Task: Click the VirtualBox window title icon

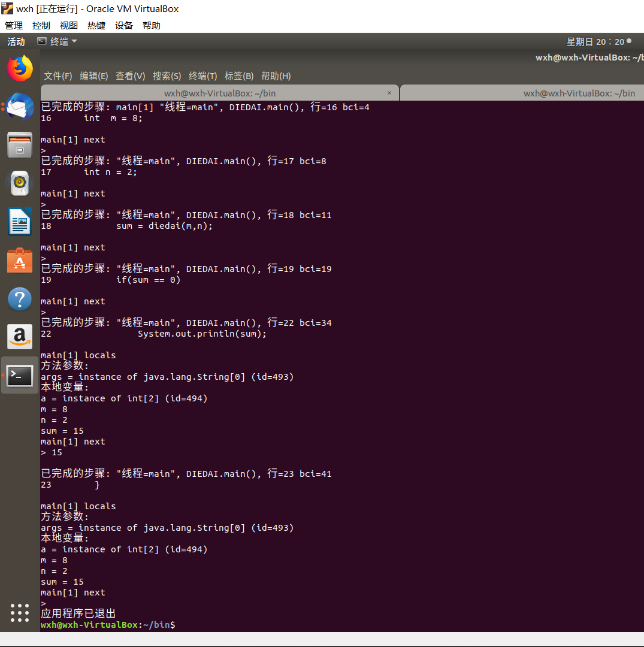Action: [7, 8]
